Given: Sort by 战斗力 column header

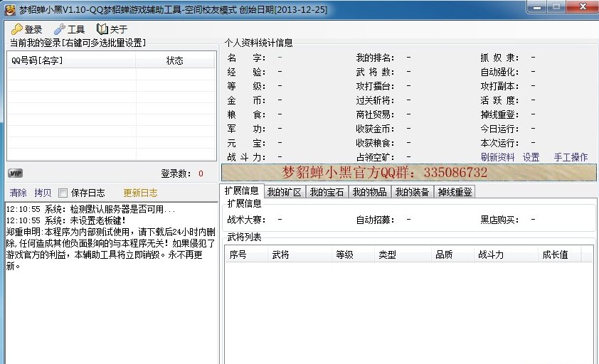Looking at the screenshot, I should tap(506, 255).
